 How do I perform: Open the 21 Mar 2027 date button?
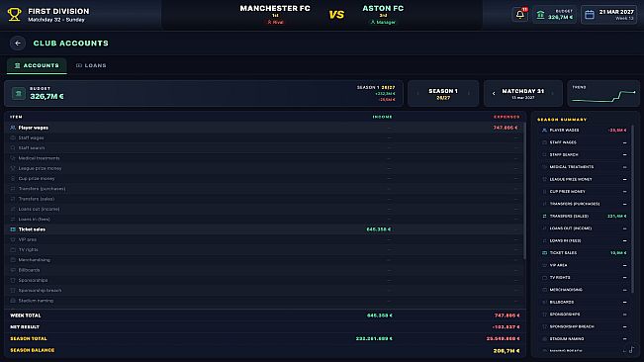tap(609, 15)
